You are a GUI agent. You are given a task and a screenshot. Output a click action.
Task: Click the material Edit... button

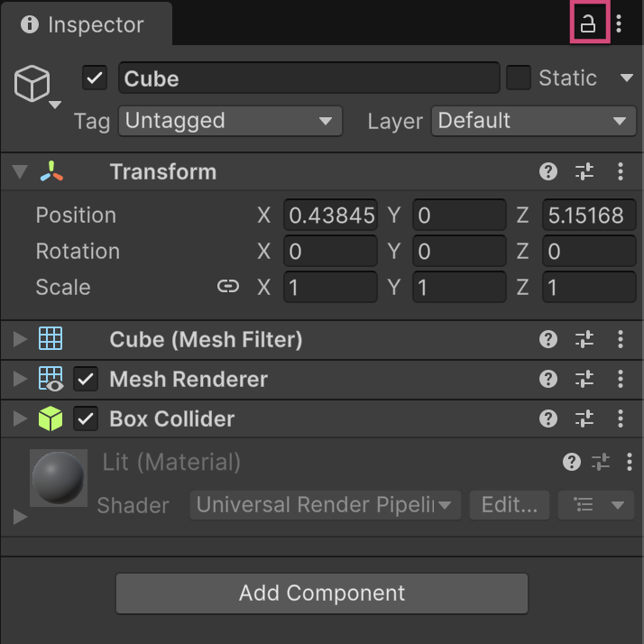coord(509,505)
